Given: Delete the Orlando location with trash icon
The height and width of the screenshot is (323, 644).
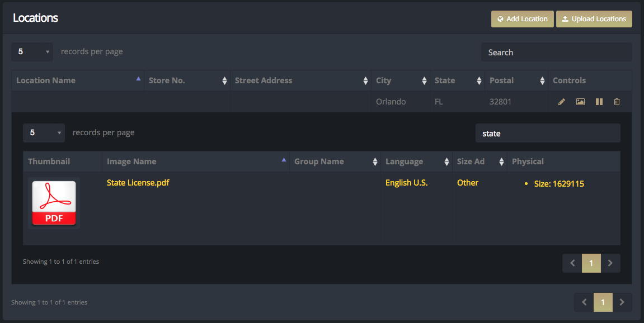Looking at the screenshot, I should [x=617, y=102].
